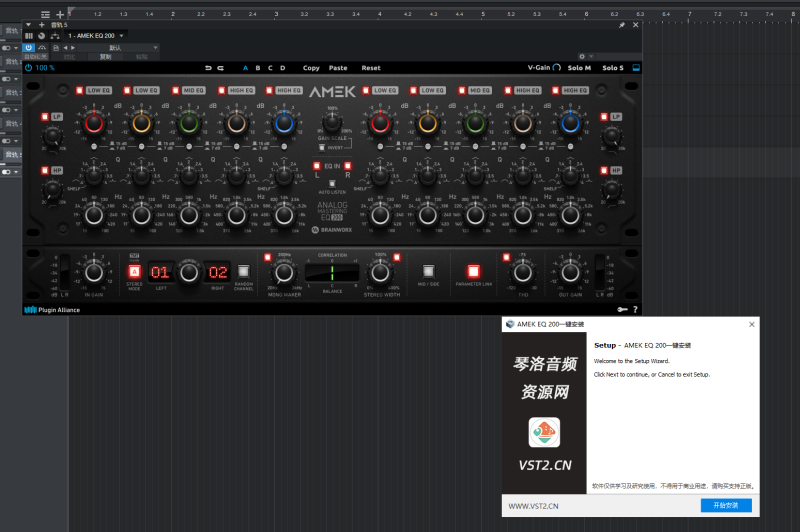
Task: Click the preset file page icon
Action: point(56,47)
